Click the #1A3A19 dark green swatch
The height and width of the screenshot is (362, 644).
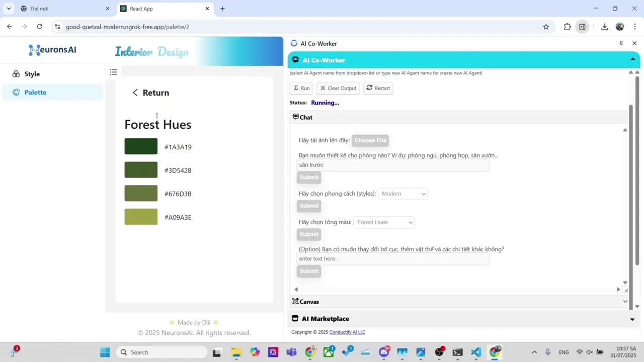pos(141,146)
